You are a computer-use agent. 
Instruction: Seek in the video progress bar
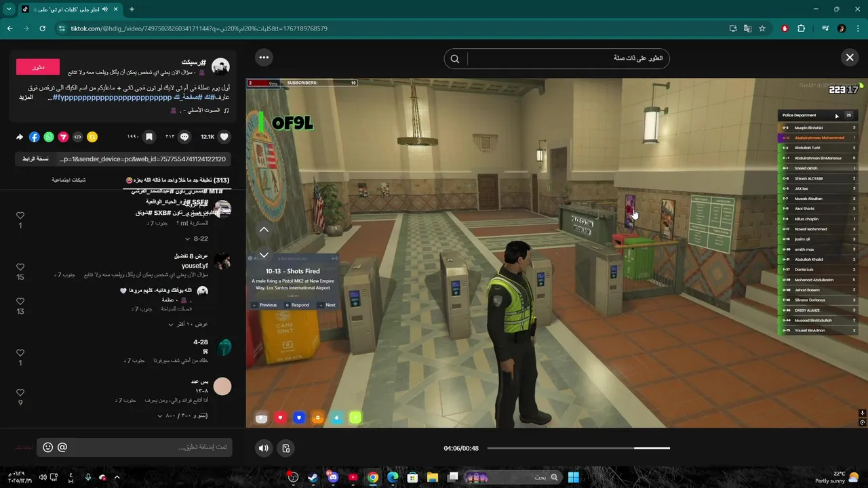point(578,448)
